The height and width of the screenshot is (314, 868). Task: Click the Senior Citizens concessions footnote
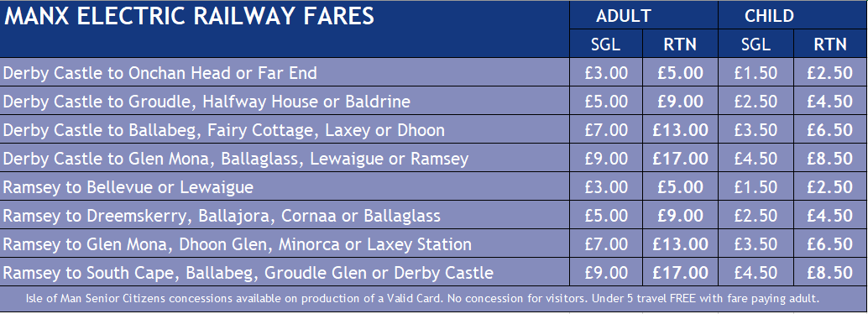point(422,298)
